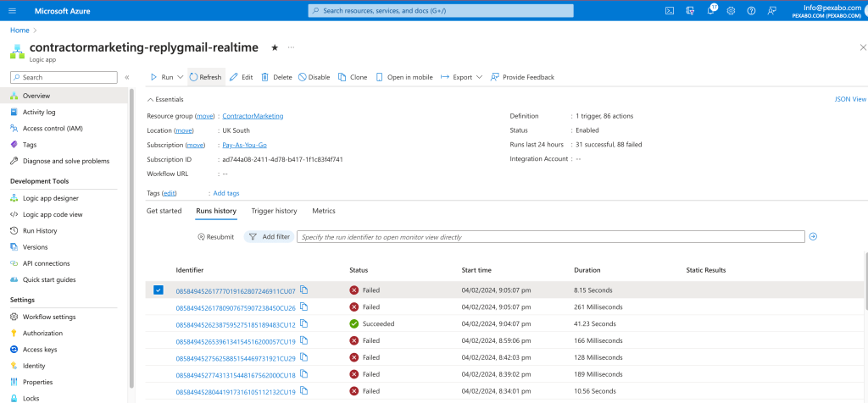Open the Directories and subscriptions filter icon
868x403 pixels.
(690, 10)
